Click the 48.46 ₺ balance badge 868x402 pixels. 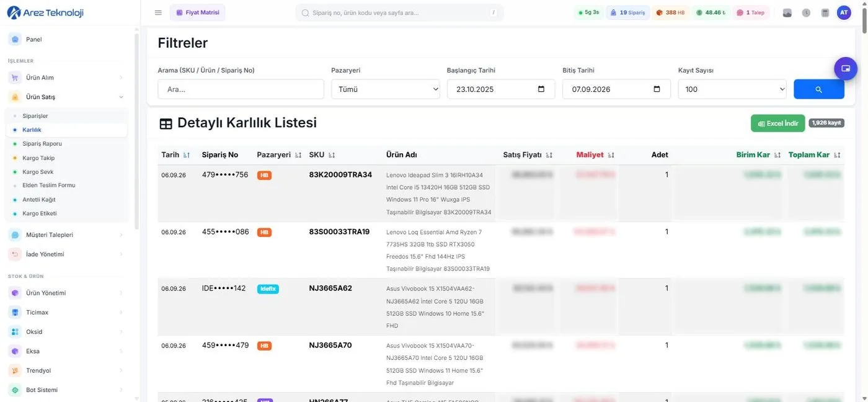(x=711, y=12)
